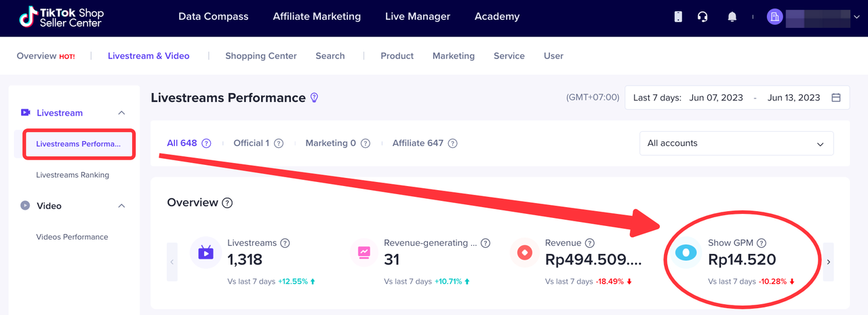
Task: Click the TikTok Shop Seller Center logo
Action: tap(61, 17)
